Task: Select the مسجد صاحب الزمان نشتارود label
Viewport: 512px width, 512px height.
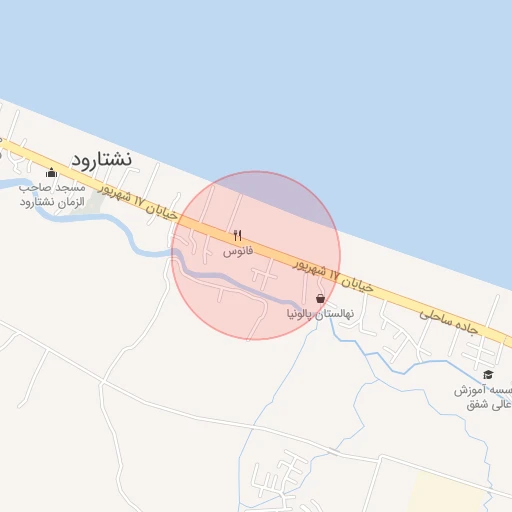Action: tap(52, 195)
